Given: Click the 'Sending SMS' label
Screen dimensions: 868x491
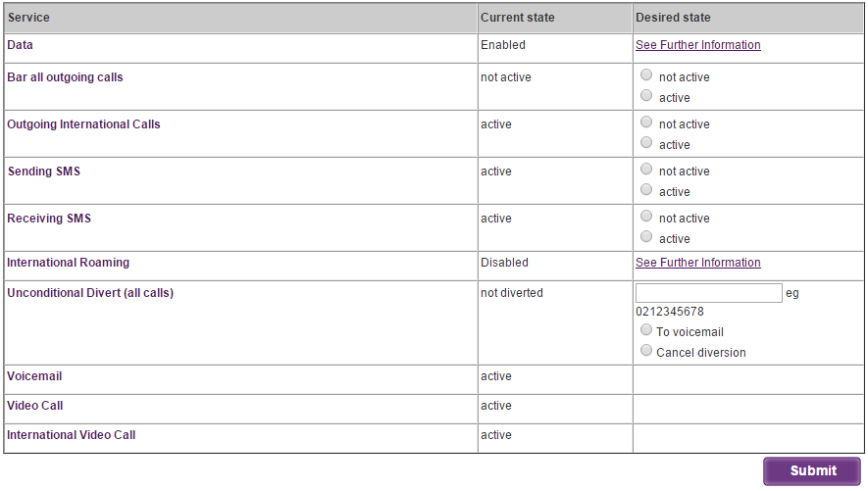Looking at the screenshot, I should (x=44, y=172).
